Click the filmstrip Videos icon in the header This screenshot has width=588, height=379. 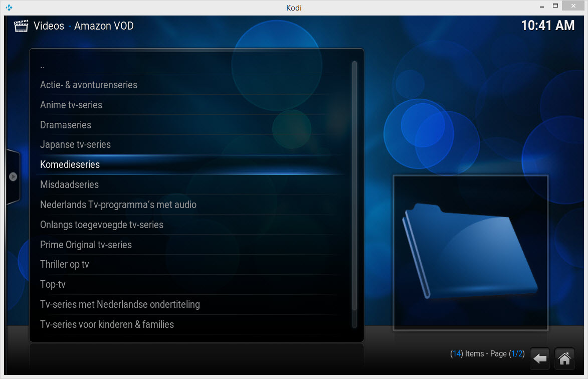coord(21,25)
